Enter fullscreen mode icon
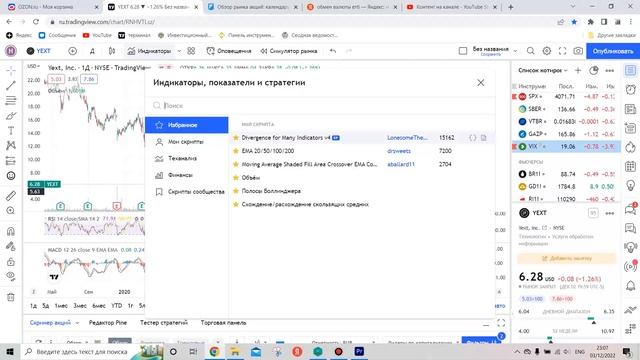This screenshot has width=640, height=360. pyautogui.click(x=562, y=51)
